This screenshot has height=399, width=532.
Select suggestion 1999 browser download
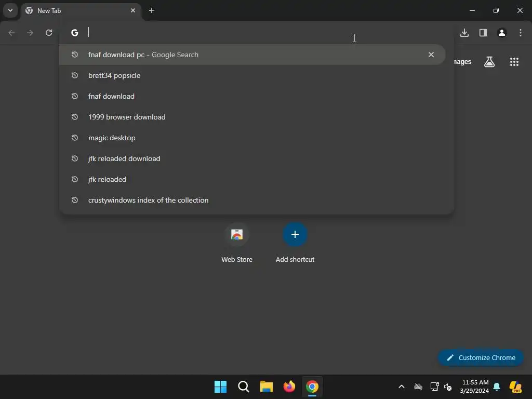(252, 117)
